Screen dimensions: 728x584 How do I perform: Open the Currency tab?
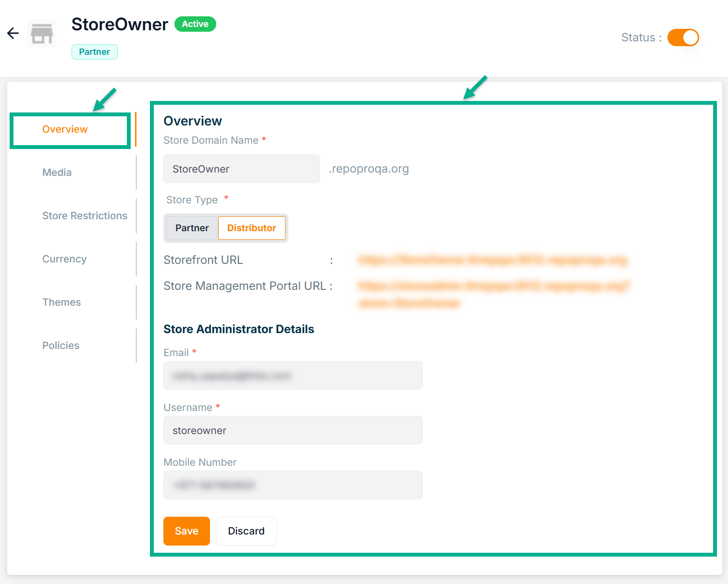[x=64, y=259]
